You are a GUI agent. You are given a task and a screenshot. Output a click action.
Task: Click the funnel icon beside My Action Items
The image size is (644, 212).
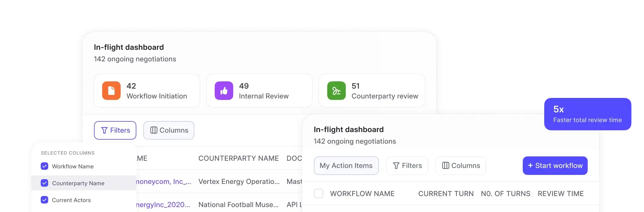396,166
